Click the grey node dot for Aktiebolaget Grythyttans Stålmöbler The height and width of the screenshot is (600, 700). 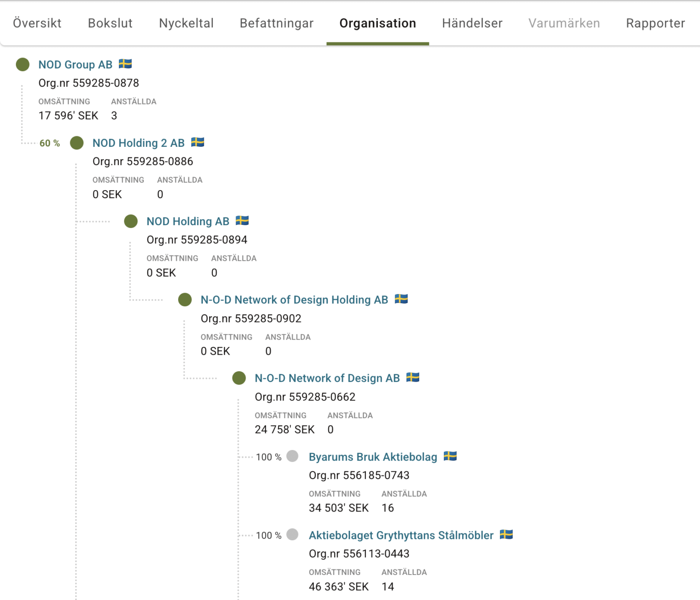tap(293, 534)
